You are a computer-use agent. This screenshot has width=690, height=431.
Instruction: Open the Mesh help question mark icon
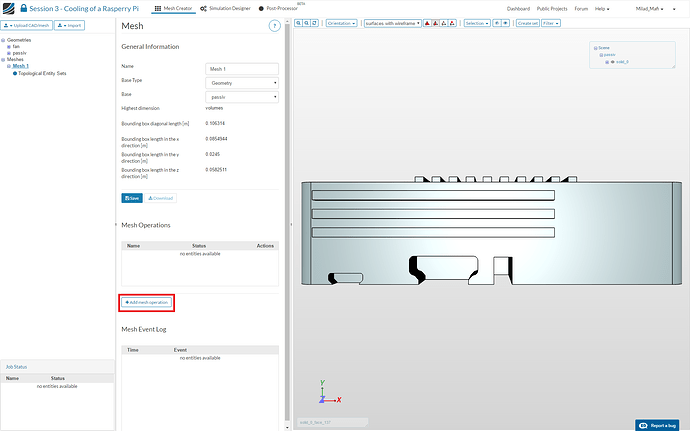coord(275,26)
